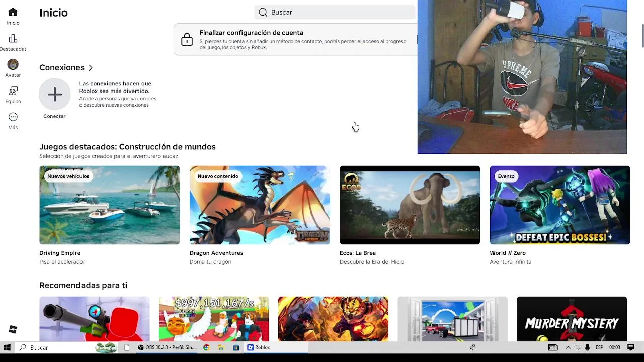Open the tiger fighter recommended game thumbnail

pyautogui.click(x=333, y=319)
